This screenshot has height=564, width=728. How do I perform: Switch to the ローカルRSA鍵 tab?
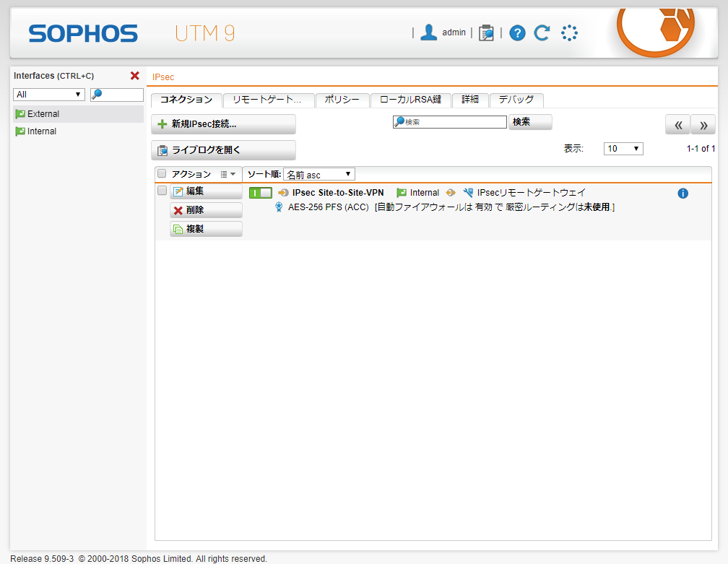pyautogui.click(x=410, y=100)
